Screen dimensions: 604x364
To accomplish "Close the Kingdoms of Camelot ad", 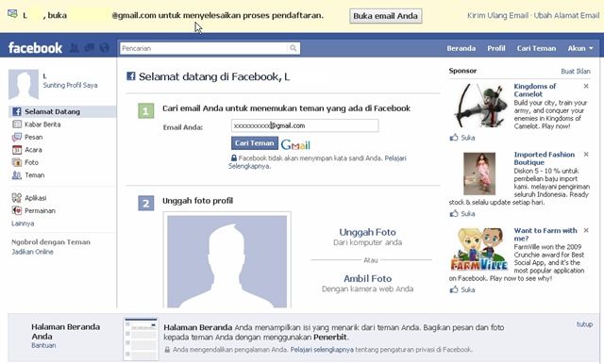I will [586, 86].
